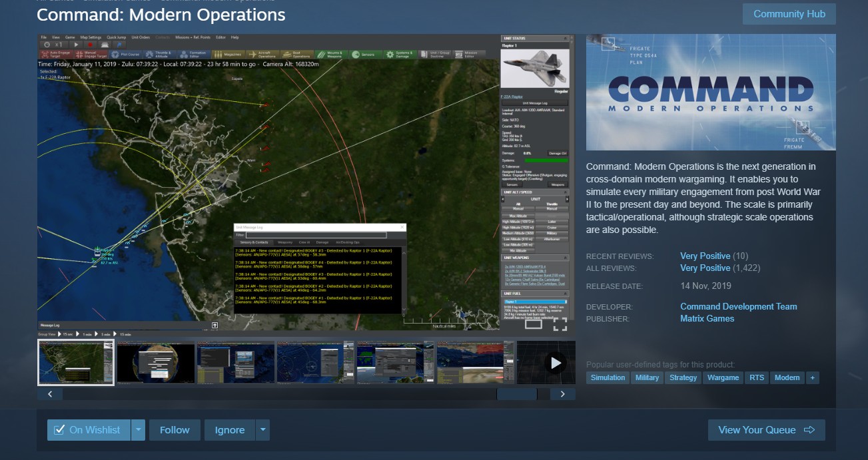Open the Community Hub
The height and width of the screenshot is (460, 868).
click(x=789, y=14)
